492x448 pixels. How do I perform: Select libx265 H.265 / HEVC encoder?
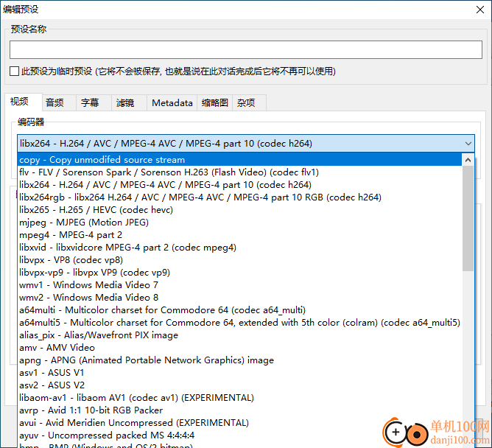tap(239, 210)
